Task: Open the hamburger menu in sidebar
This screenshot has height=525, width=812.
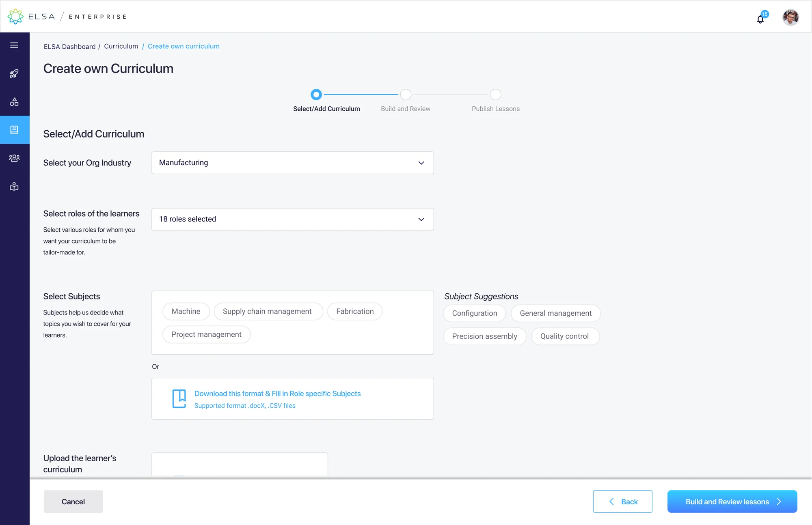Action: point(14,45)
